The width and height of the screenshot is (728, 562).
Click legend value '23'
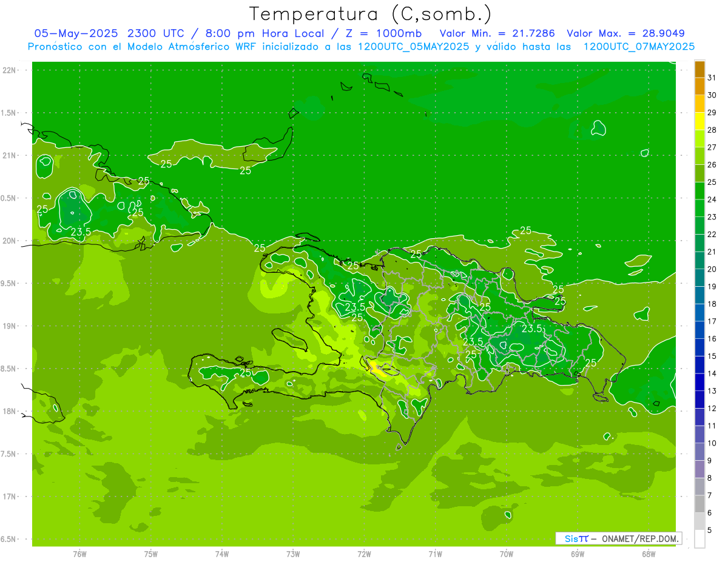712,216
